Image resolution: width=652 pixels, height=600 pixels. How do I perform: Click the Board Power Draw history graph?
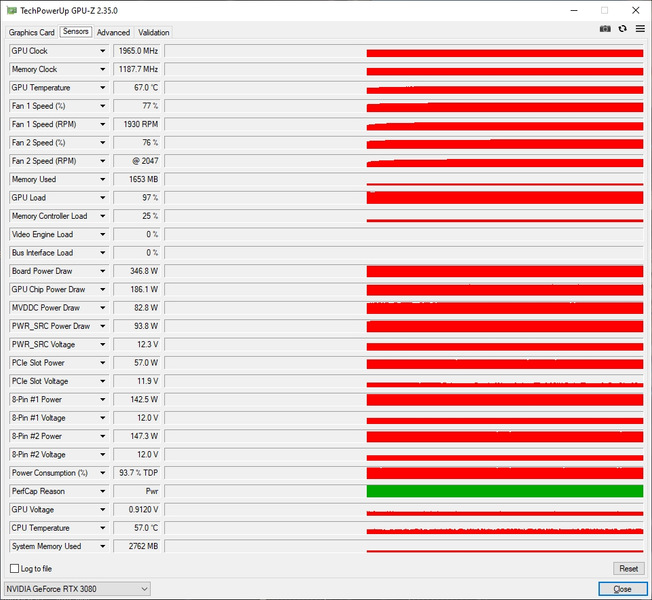pyautogui.click(x=505, y=271)
